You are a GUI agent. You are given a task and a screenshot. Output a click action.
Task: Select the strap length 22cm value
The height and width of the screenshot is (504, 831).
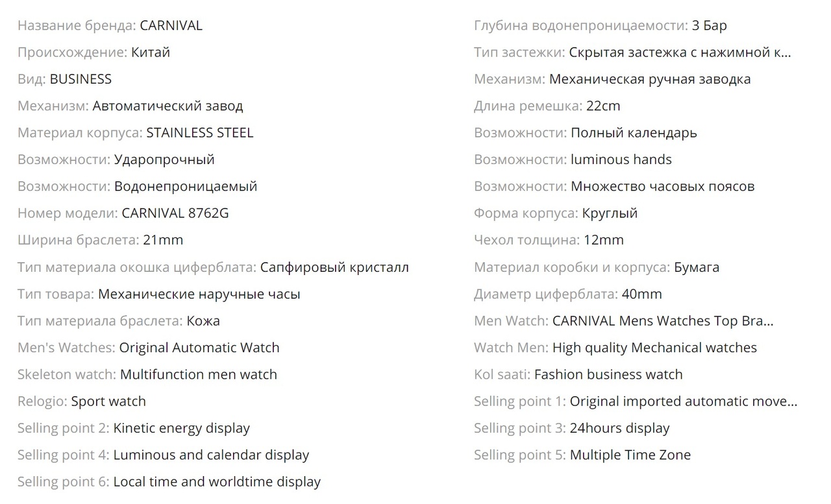[x=603, y=106]
